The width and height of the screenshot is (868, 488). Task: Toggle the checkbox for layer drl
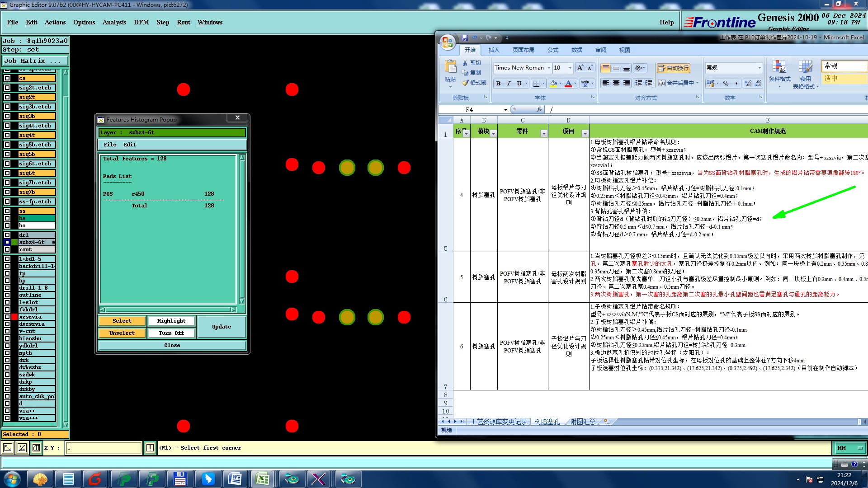7,235
